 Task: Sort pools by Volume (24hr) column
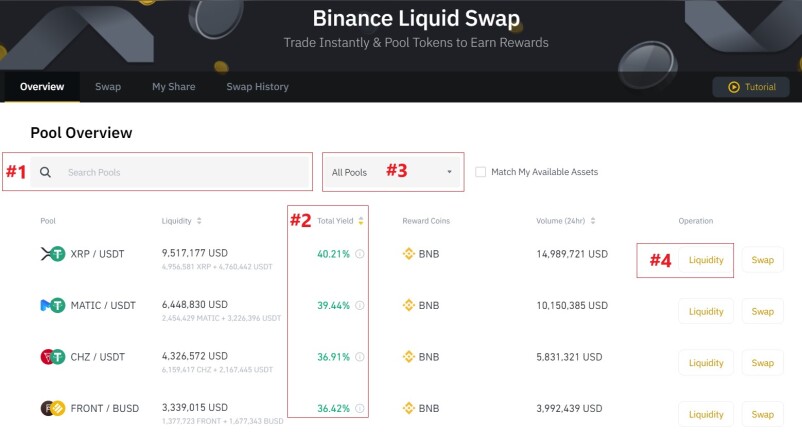[566, 221]
